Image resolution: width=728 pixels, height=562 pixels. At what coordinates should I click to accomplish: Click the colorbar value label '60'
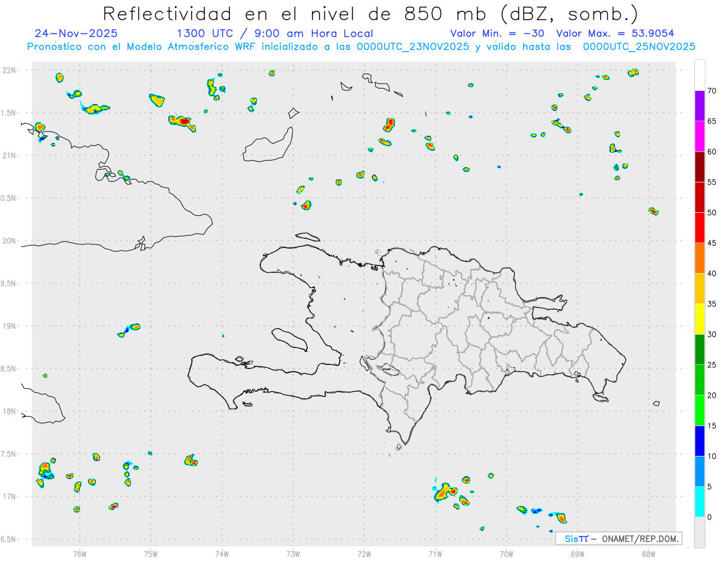pyautogui.click(x=712, y=152)
